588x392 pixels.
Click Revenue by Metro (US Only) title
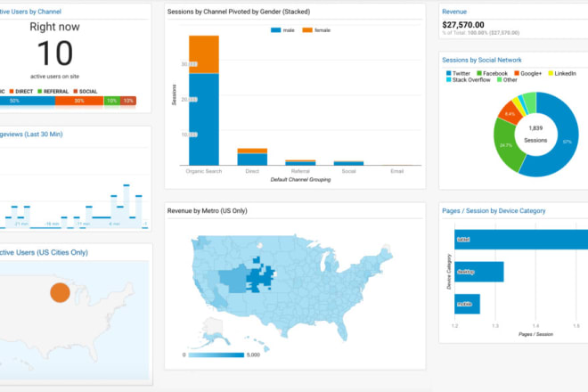click(x=207, y=211)
